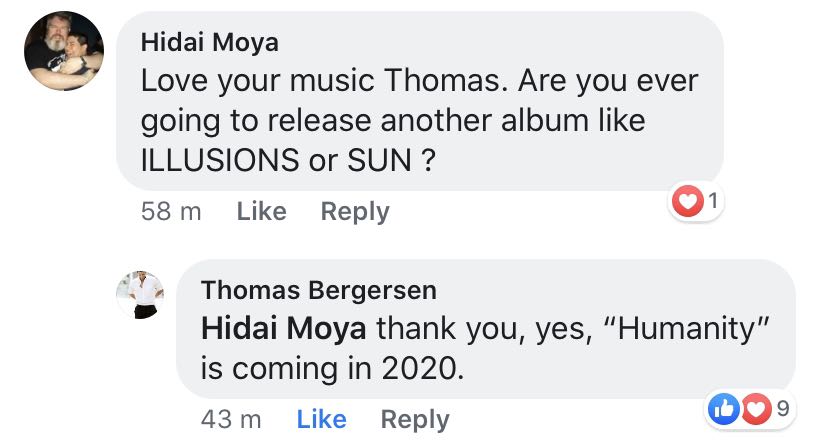Reply to Thomas Bergersen's comment
Image resolution: width=818 pixels, height=442 pixels.
click(x=415, y=420)
